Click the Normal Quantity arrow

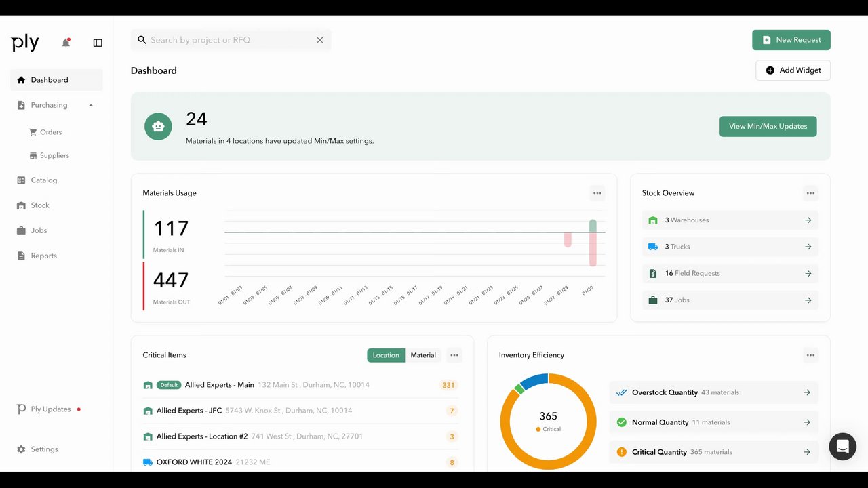click(x=807, y=422)
